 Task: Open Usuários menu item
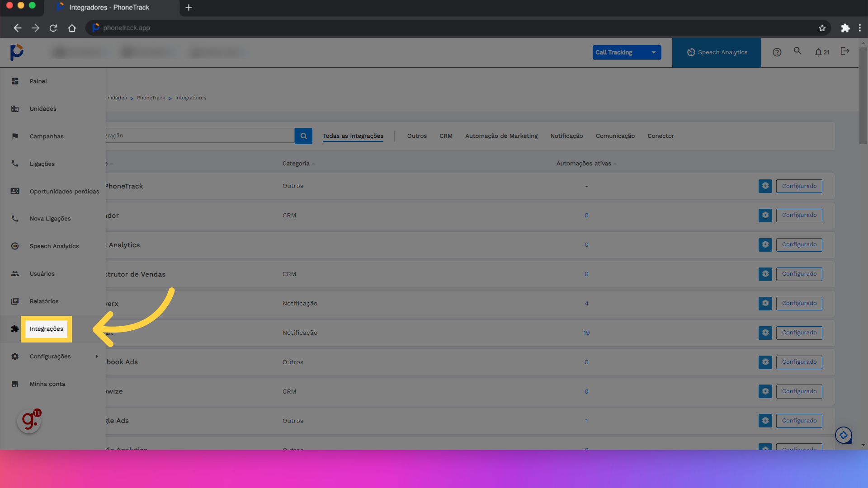pos(42,274)
